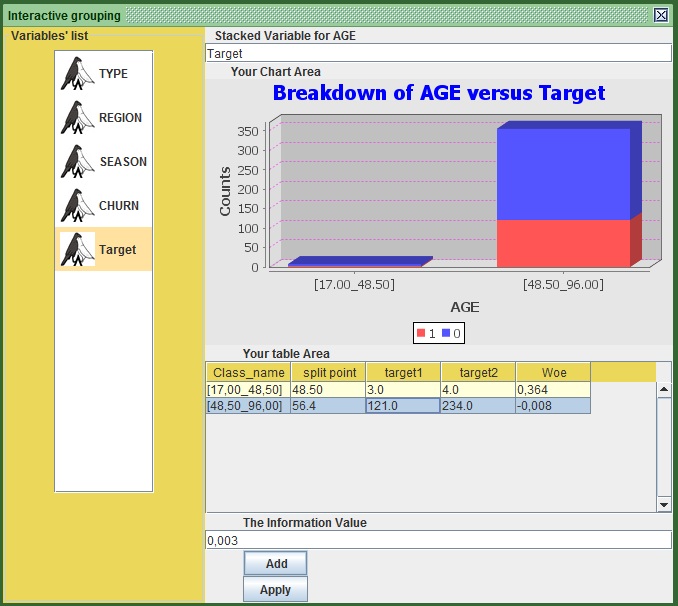Click the split point cell 56.4

click(329, 406)
